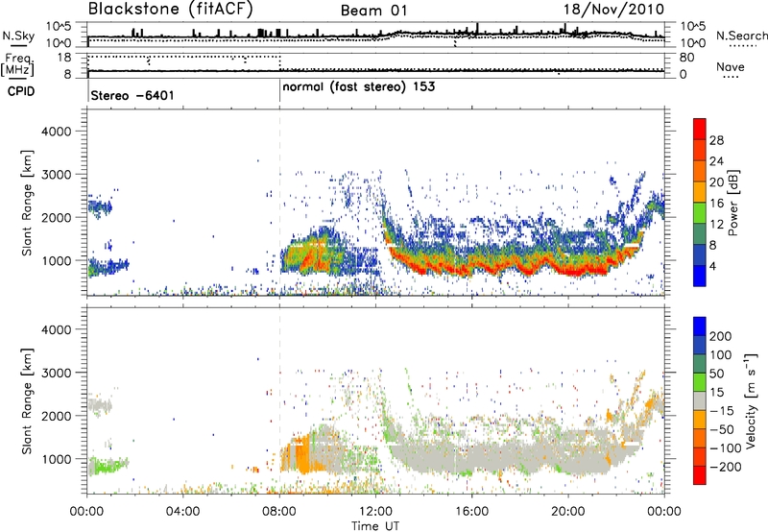
Task: Click the '12:00' time axis tick label
Action: tap(375, 512)
